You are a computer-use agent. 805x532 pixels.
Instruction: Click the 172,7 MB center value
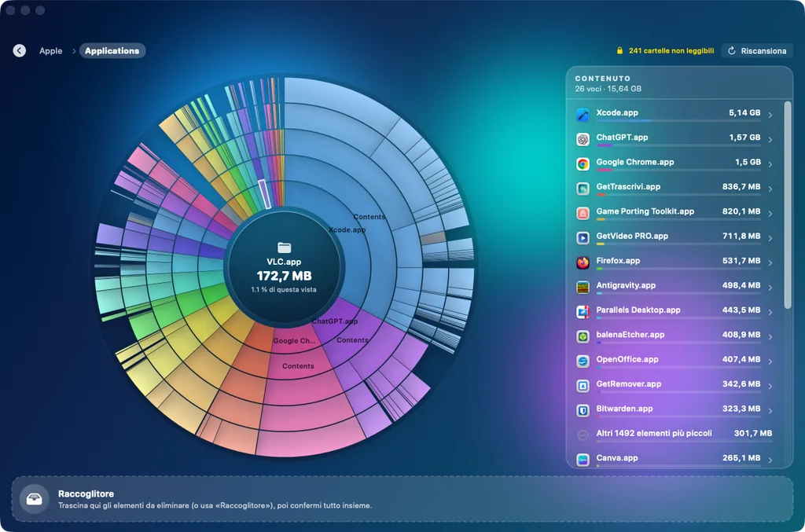click(x=284, y=276)
